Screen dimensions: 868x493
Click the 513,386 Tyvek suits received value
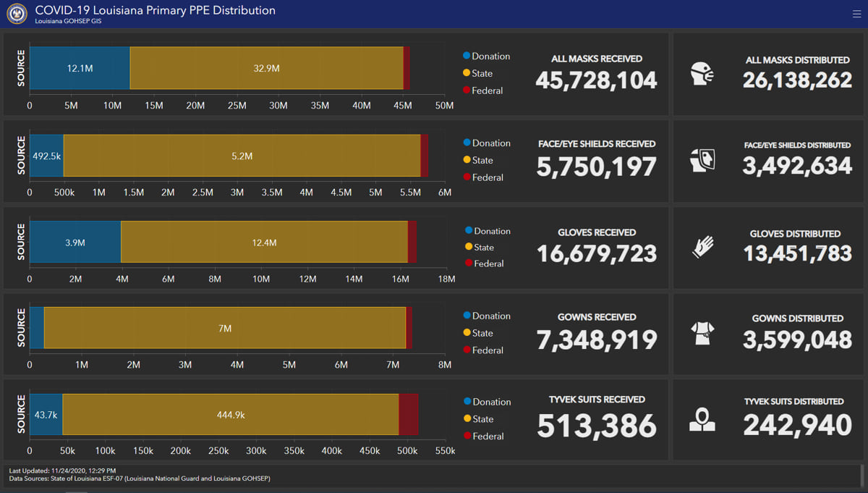pyautogui.click(x=596, y=426)
